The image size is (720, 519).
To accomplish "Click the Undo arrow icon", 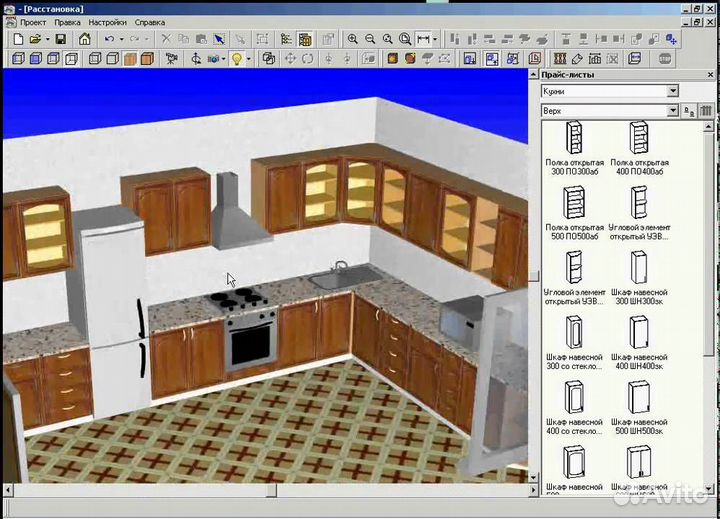I will click(x=109, y=39).
